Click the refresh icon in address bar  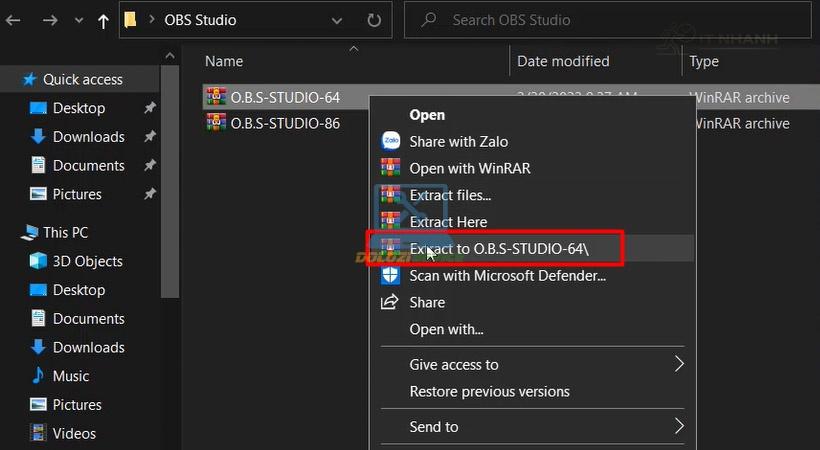coord(374,20)
